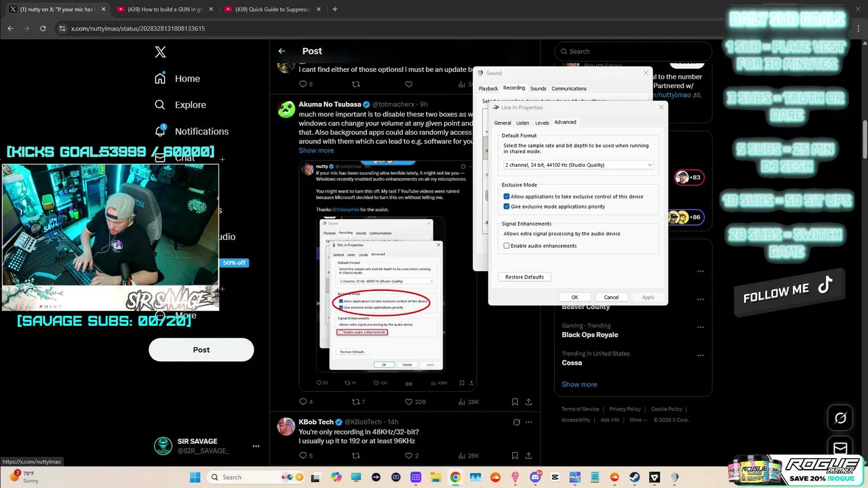
Task: Open Explore in X sidebar
Action: coord(180,105)
